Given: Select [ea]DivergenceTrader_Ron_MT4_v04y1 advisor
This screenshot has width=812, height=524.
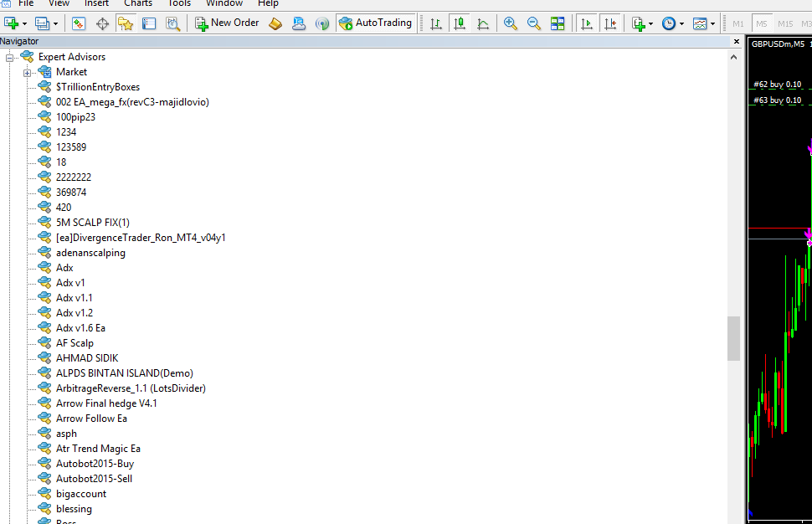Looking at the screenshot, I should click(141, 238).
